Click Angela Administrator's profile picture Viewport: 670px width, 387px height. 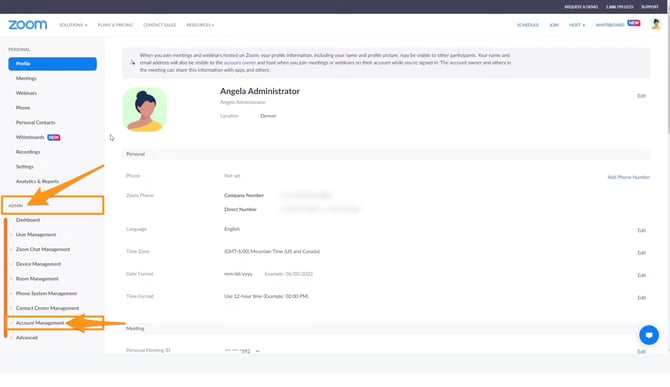pos(144,109)
